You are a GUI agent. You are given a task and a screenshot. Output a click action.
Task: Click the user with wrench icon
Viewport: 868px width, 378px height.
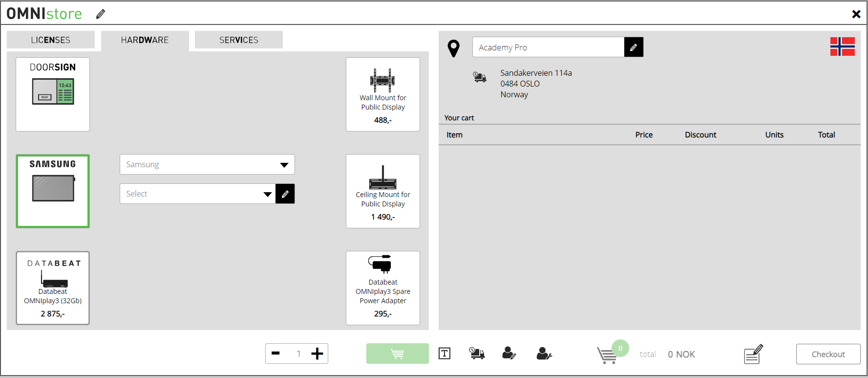click(x=544, y=353)
